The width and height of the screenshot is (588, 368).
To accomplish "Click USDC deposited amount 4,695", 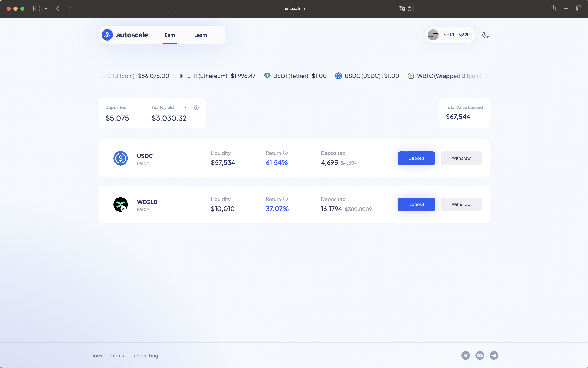I will [329, 163].
